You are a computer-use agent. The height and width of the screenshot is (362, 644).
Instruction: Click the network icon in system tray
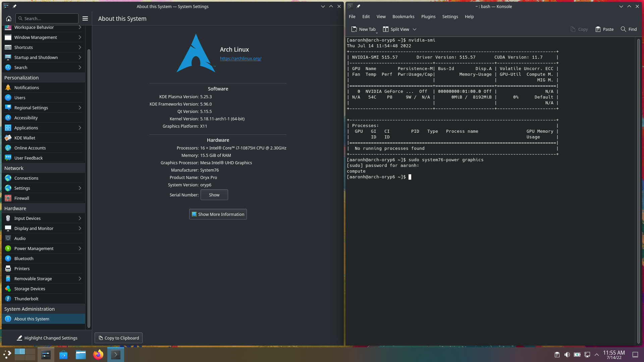coord(587,355)
